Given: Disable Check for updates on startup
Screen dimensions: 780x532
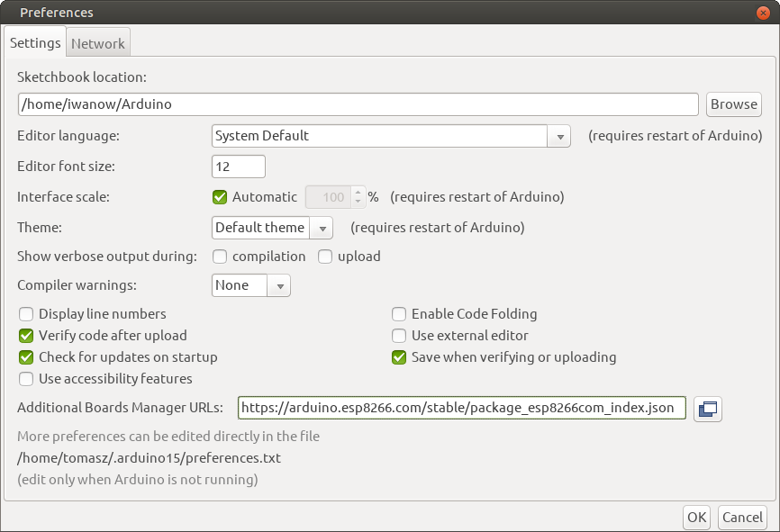Looking at the screenshot, I should (x=26, y=357).
